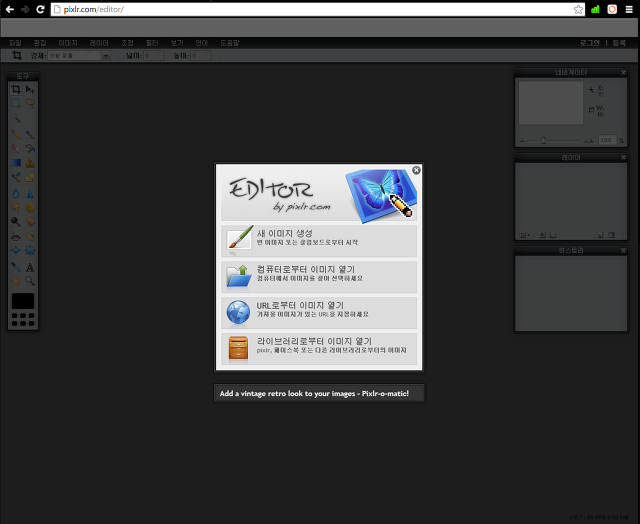Select the Bloat tool
Screen dimensions: 640x524
pos(16,251)
